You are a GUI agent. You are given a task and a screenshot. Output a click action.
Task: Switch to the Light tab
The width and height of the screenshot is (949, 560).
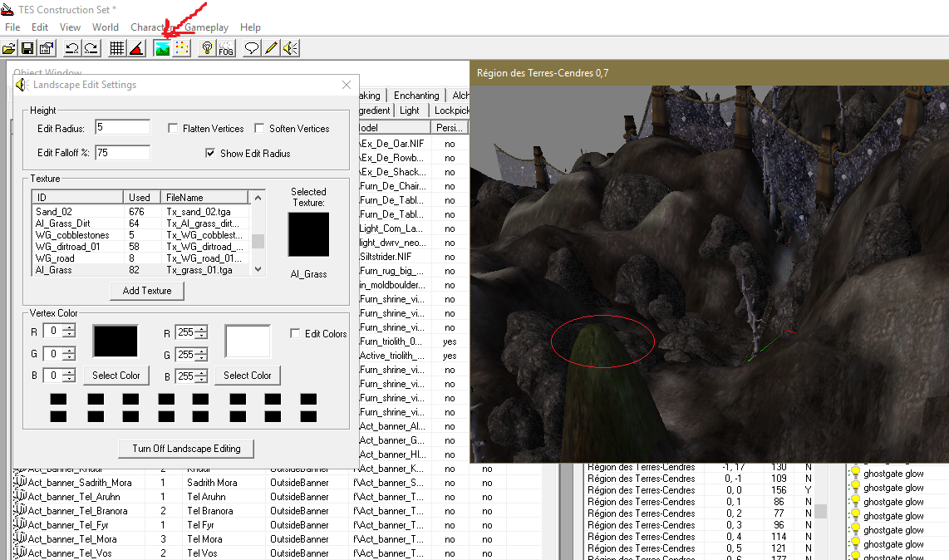click(409, 111)
